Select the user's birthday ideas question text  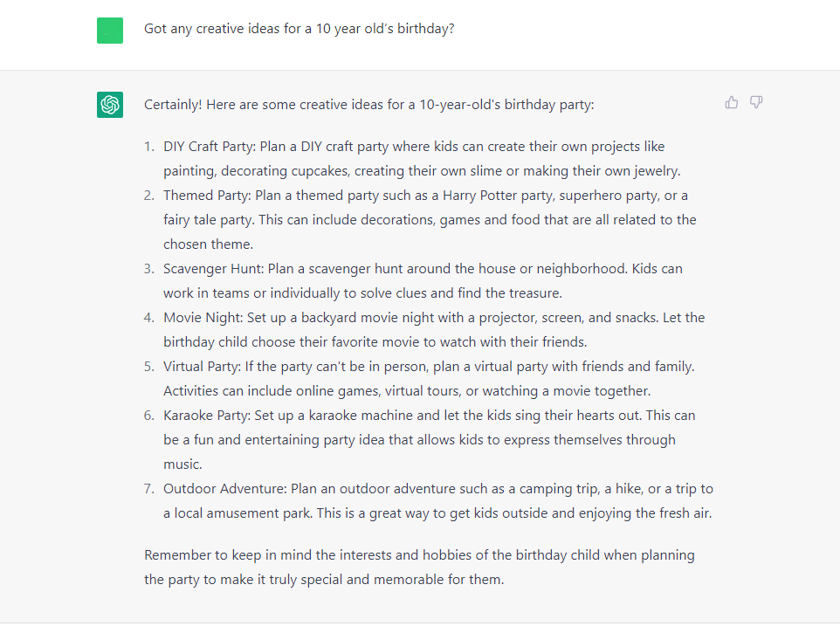click(x=299, y=29)
